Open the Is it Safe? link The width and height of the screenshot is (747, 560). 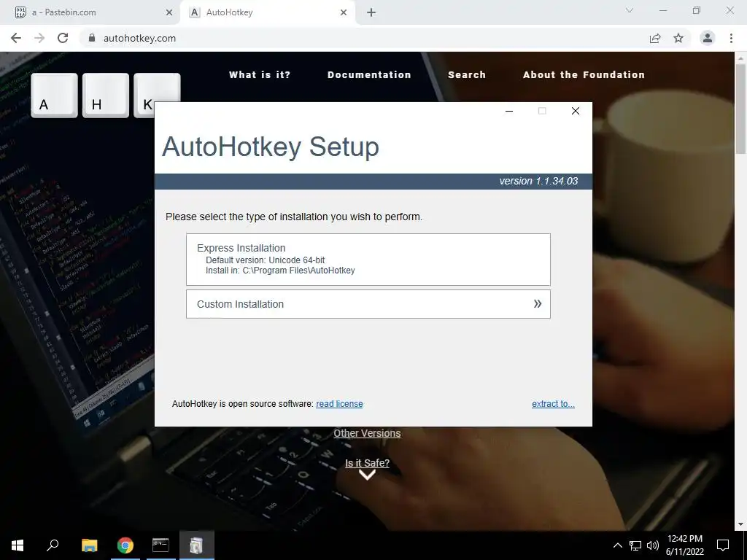click(x=367, y=463)
